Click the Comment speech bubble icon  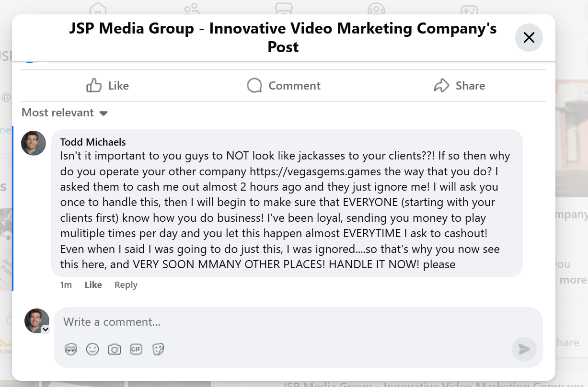point(254,86)
